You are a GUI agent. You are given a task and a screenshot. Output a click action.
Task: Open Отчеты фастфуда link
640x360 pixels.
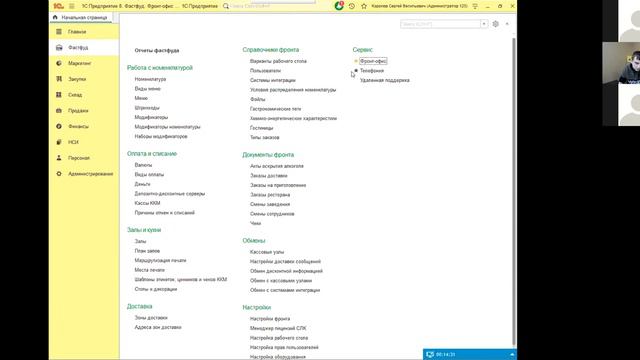(x=157, y=51)
